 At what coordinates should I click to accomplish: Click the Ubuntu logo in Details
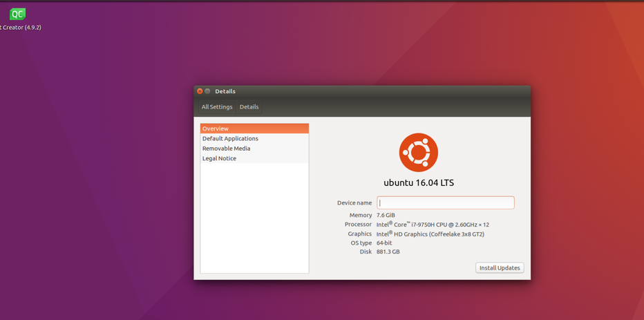pos(419,153)
